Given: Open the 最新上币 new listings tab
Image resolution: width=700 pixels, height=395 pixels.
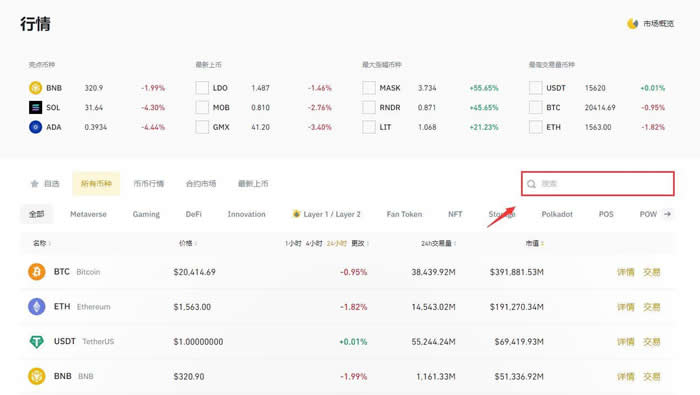Looking at the screenshot, I should [253, 183].
